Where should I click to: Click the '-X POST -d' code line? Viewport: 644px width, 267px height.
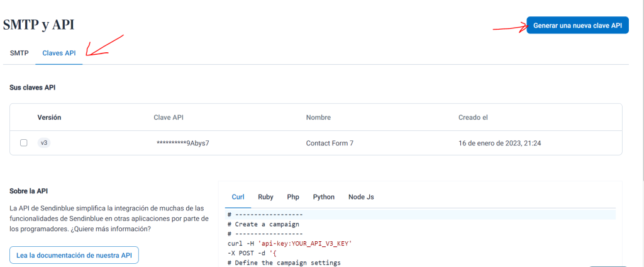coord(252,253)
